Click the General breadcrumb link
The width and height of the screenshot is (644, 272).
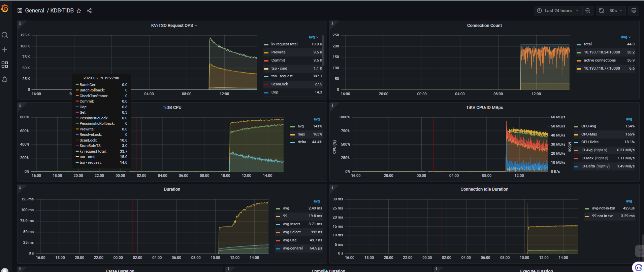click(34, 11)
